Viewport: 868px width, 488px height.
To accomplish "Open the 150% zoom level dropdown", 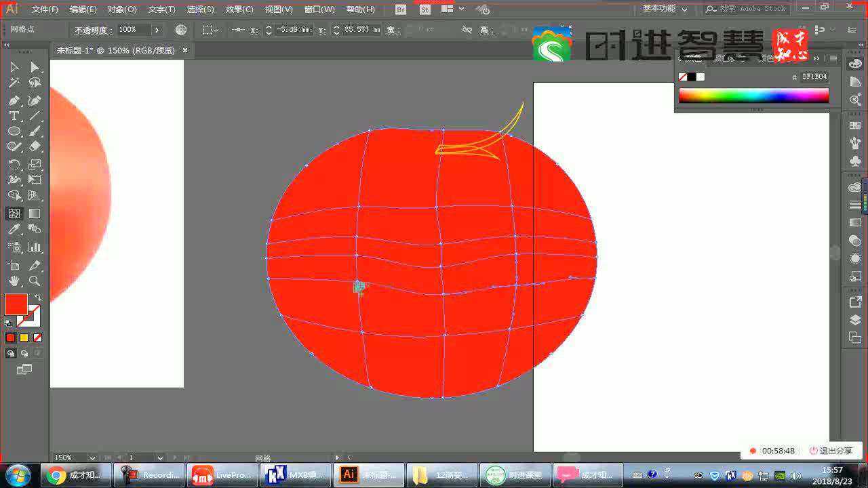I will click(x=92, y=458).
